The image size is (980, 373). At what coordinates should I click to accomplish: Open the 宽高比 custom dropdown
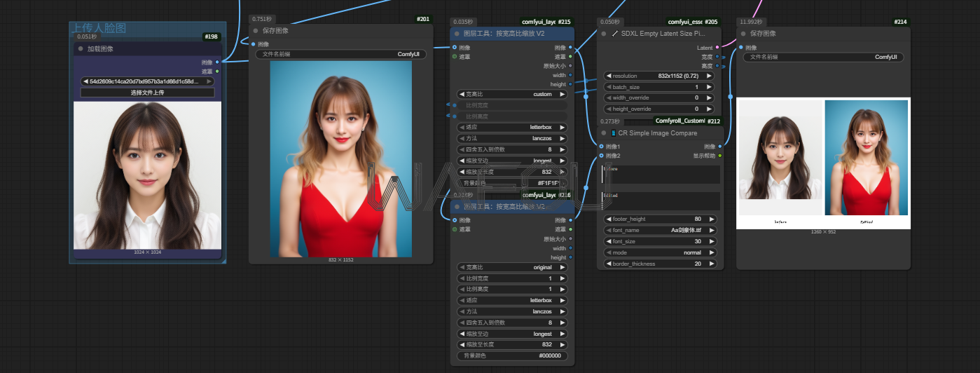point(511,94)
